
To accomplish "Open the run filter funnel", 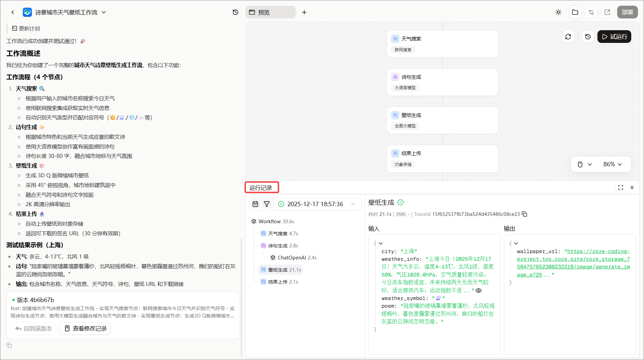I will click(x=267, y=204).
